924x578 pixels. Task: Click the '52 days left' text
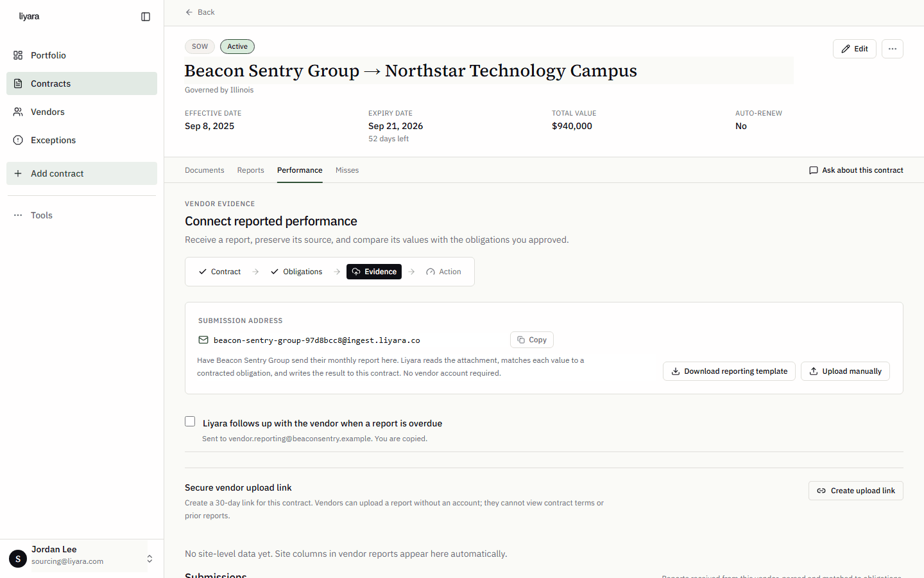[388, 139]
